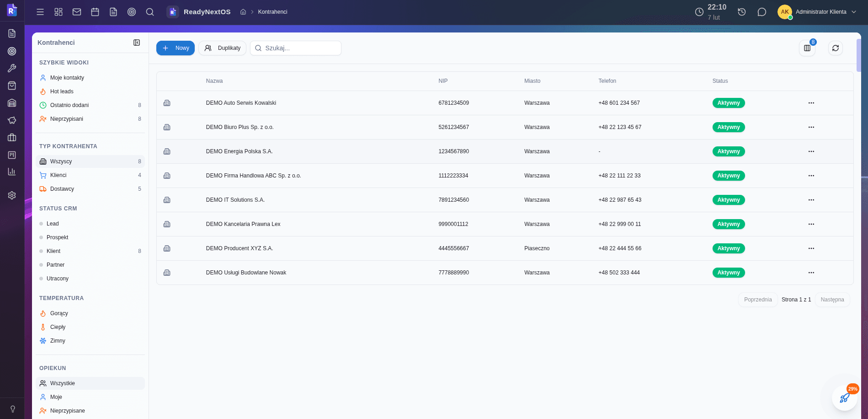Image resolution: width=868 pixels, height=419 pixels.
Task: Open row actions for DEMO Producent XYZ S.A.
Action: (x=811, y=248)
